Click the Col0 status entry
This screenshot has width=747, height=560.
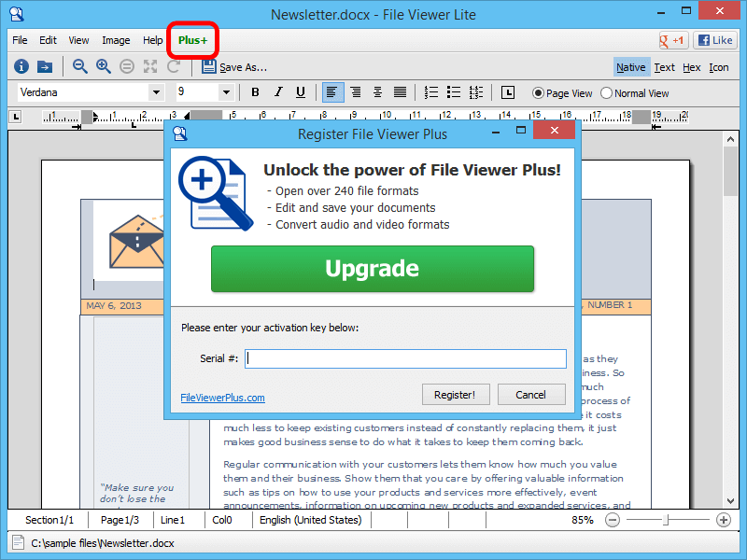(x=222, y=520)
